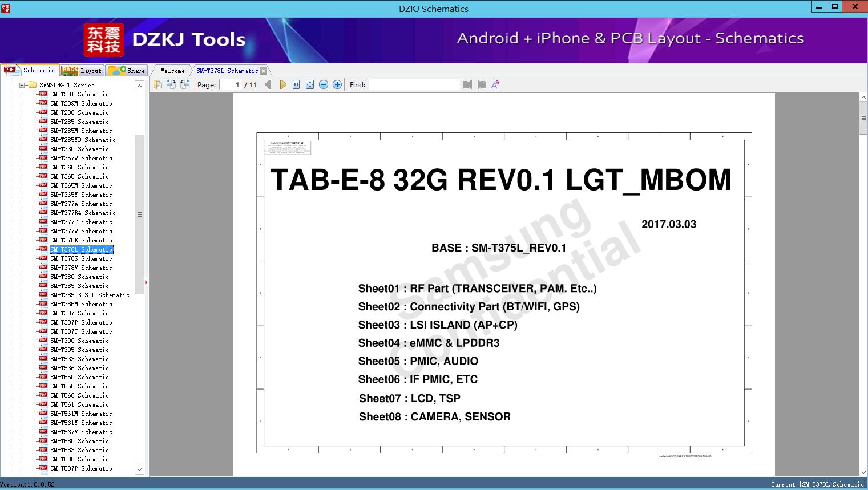868x490 pixels.
Task: Select the SAMSUNG T Series folder icon
Action: (x=33, y=85)
